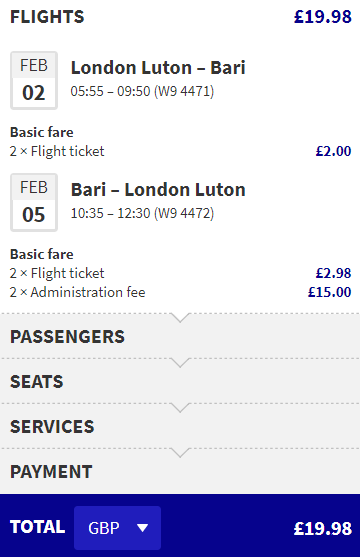Click the chevron above PAYMENT
This screenshot has height=557, width=360.
(x=180, y=453)
